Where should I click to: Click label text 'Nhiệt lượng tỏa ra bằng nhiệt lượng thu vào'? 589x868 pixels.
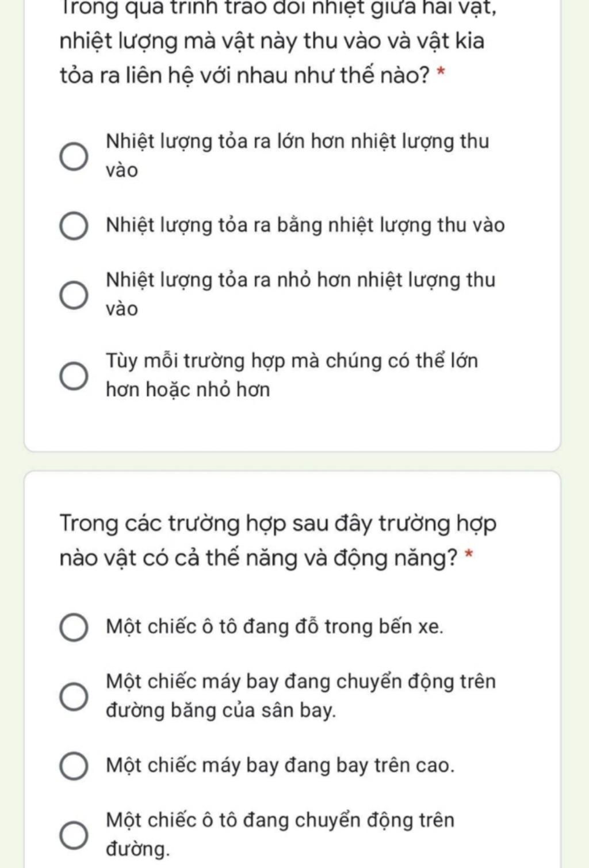pos(305,225)
